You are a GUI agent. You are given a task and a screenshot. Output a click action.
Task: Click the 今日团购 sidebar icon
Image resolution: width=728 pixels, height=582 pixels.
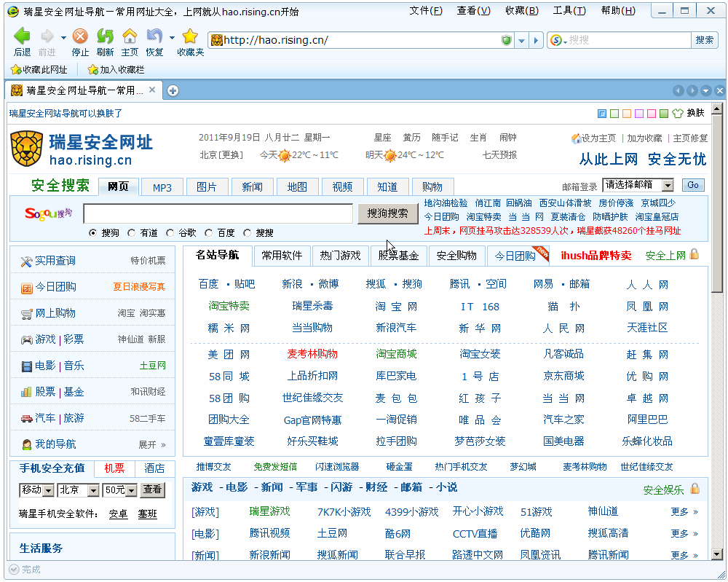pyautogui.click(x=26, y=288)
